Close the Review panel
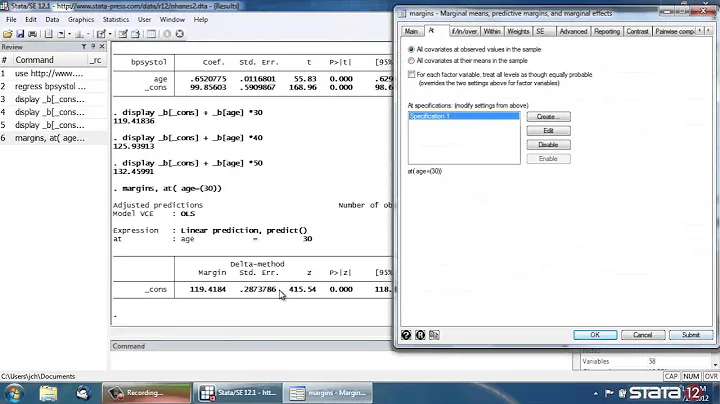Image resolution: width=720 pixels, height=404 pixels. pos(102,46)
